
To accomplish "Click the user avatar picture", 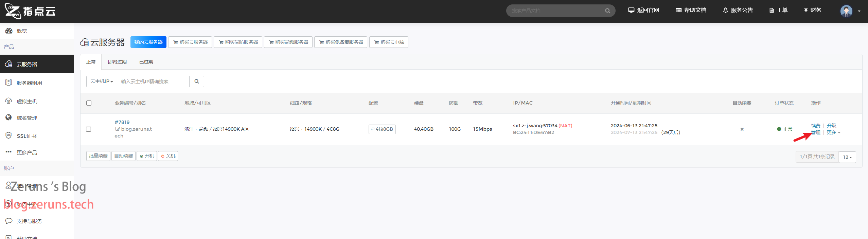I will coord(846,11).
